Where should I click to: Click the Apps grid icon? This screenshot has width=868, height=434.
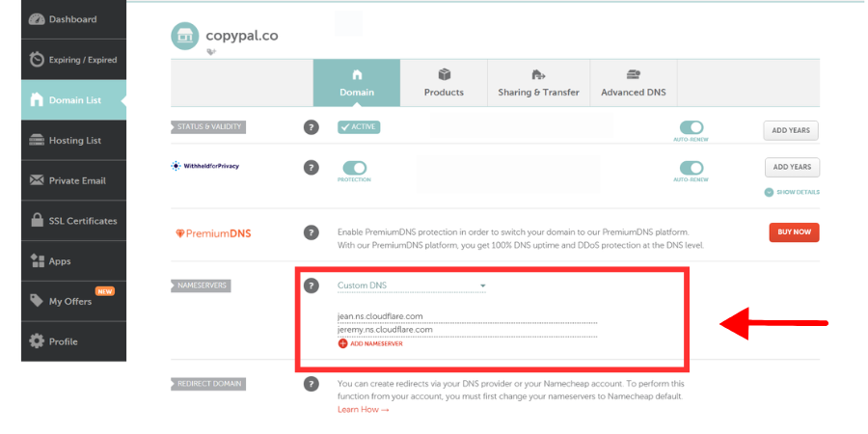tap(37, 260)
